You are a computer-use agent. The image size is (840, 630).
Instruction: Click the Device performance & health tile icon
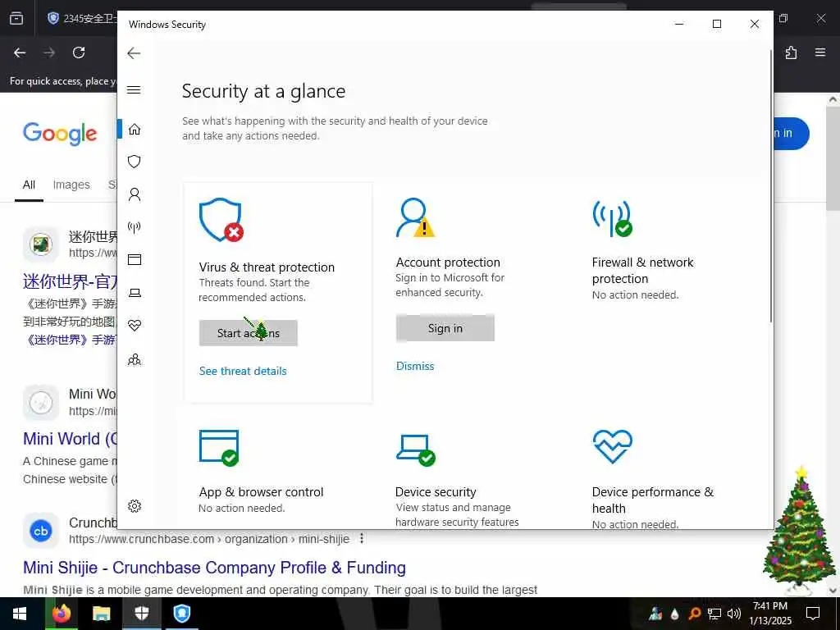612,446
